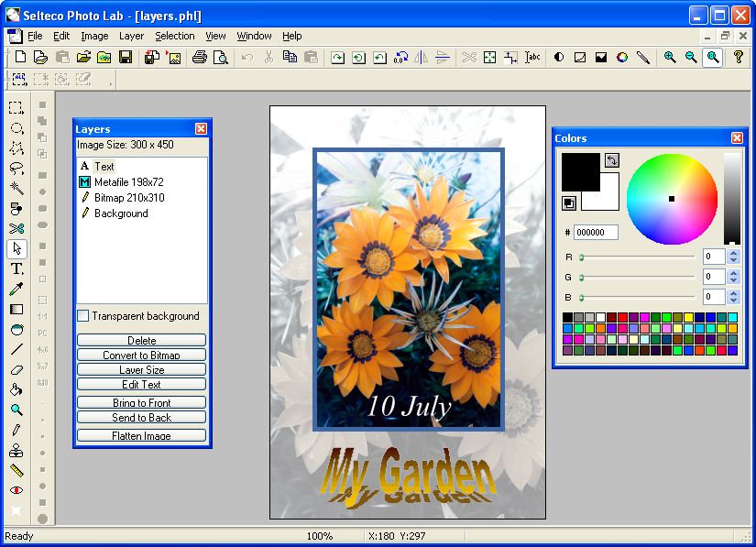Screen dimensions: 756x547
Task: Select the Red-Eye removal tool
Action: coord(16,490)
